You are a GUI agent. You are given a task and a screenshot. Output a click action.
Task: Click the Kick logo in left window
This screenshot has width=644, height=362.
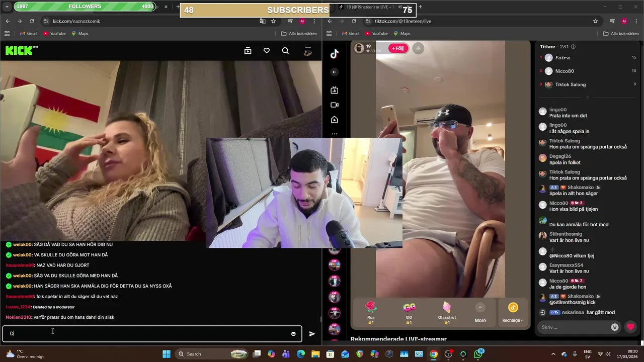pyautogui.click(x=22, y=50)
